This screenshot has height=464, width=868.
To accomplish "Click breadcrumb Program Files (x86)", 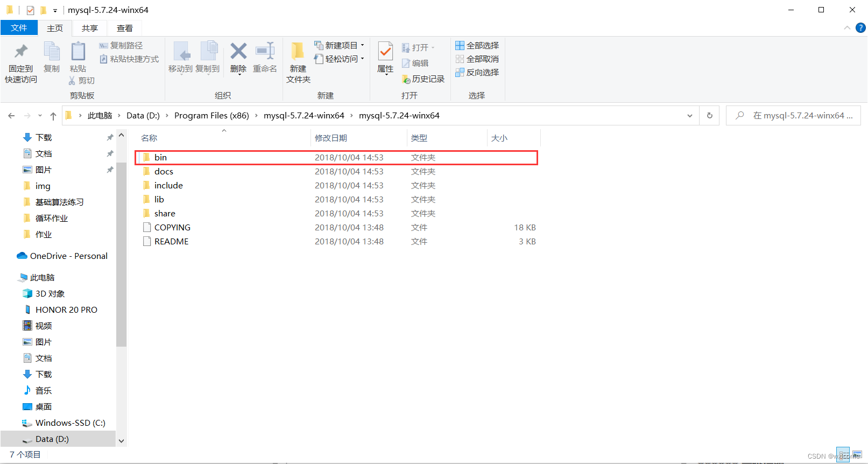I will 211,116.
